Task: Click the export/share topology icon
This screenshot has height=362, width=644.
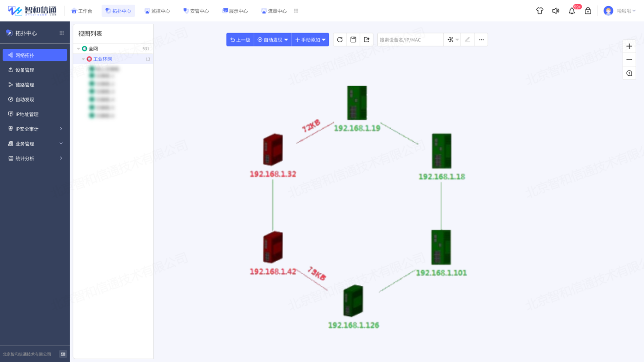Action: [367, 39]
